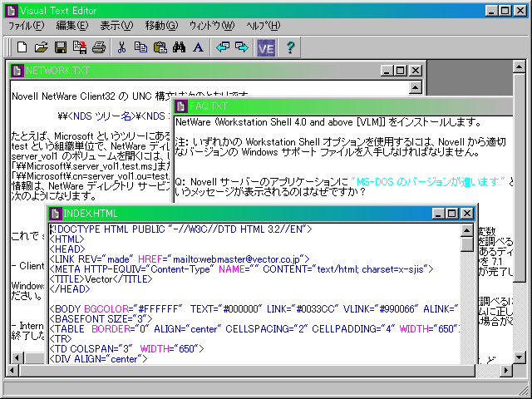Click the <TABLE BORDER="0" line
532x399 pixels.
[x=254, y=329]
